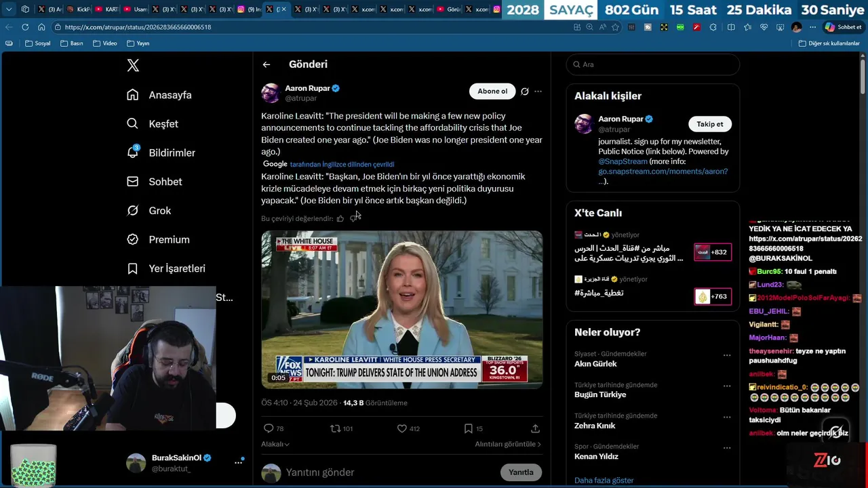This screenshot has height=488, width=868.
Task: Click the share icon on the post
Action: [535, 428]
